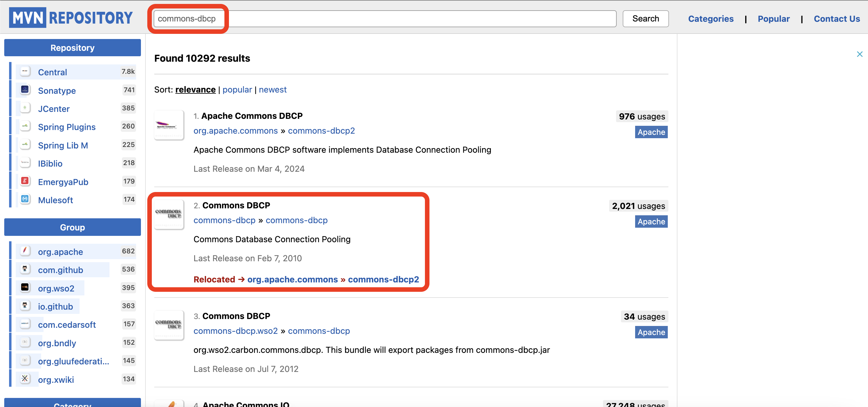Open the Apache Commons DBCP result thumbnail
Viewport: 868px width, 407px height.
[169, 125]
